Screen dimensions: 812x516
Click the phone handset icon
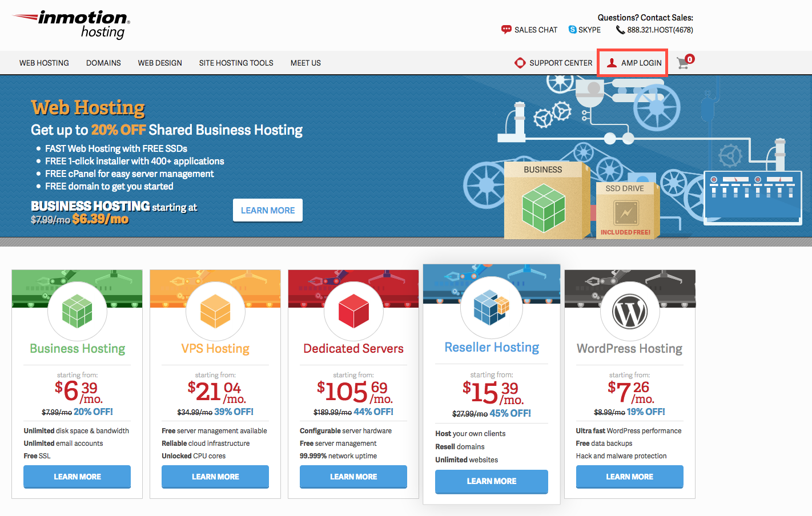pos(620,30)
